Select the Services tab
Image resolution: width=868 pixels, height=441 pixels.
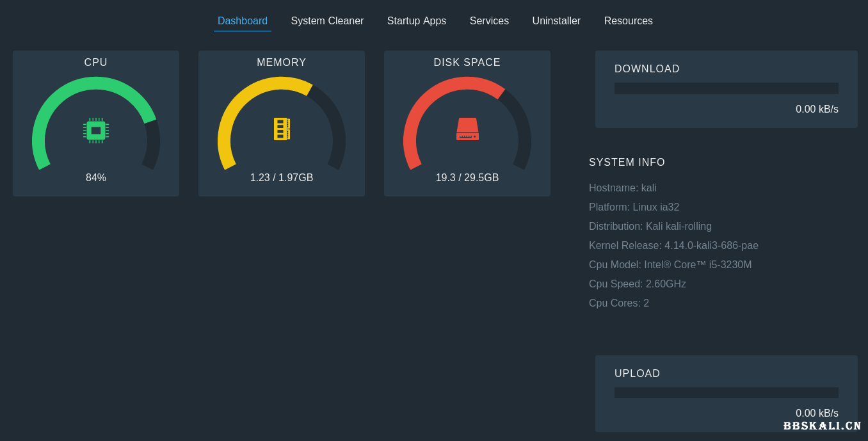[x=489, y=21]
